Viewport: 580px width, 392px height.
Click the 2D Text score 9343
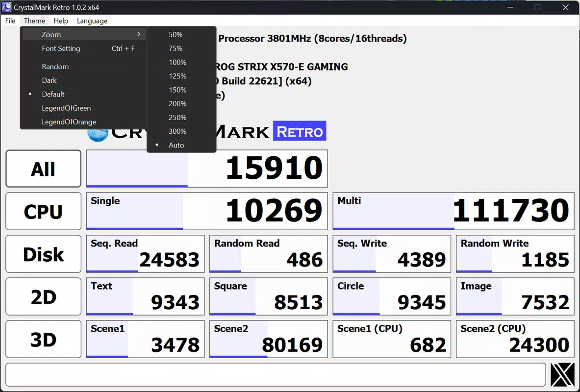146,296
